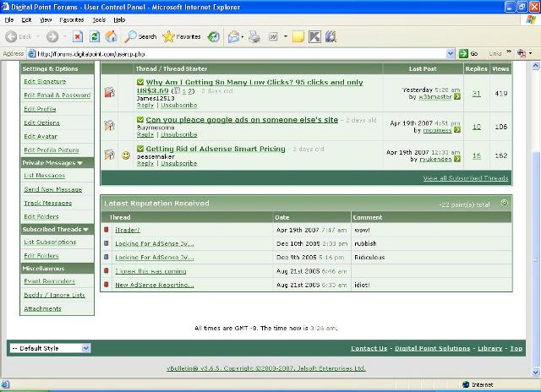
Task: Click green check icon before Smart Pricing title
Action: tap(140, 149)
